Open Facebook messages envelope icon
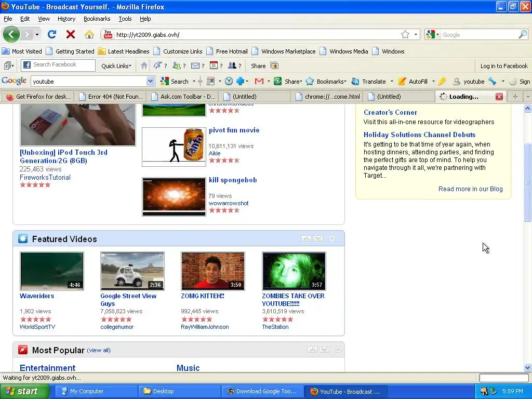 tap(195, 65)
